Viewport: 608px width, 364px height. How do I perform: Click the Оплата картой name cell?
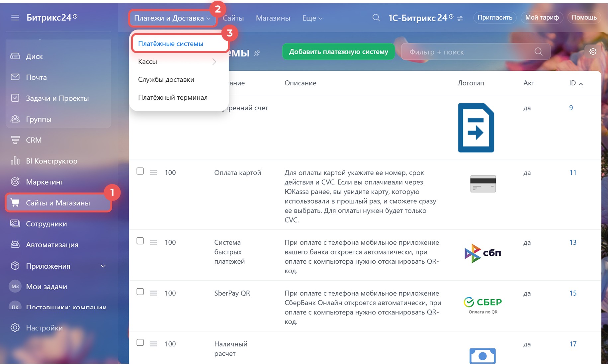click(x=237, y=172)
